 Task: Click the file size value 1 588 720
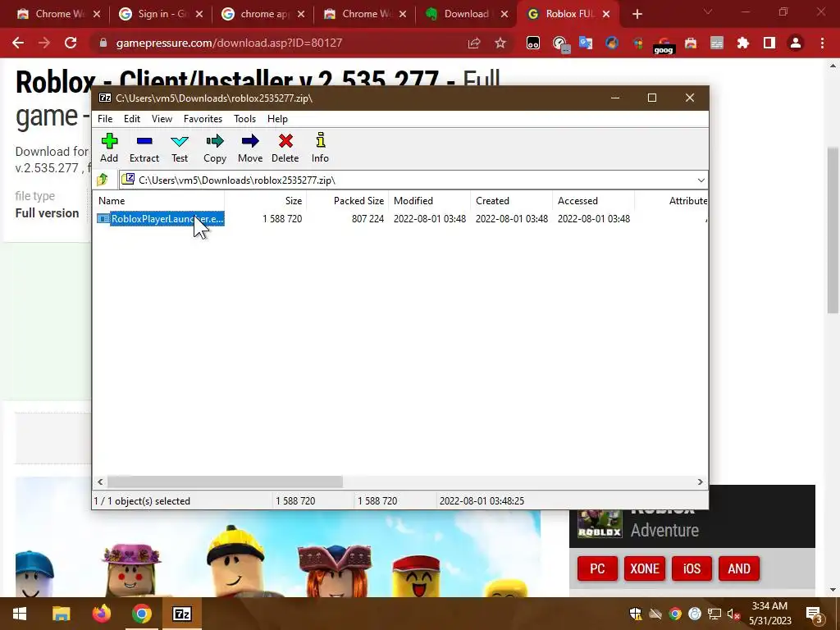tap(282, 218)
